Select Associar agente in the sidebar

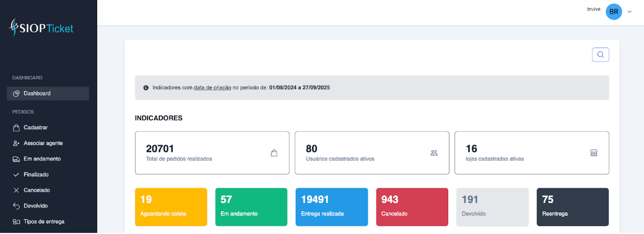click(43, 143)
